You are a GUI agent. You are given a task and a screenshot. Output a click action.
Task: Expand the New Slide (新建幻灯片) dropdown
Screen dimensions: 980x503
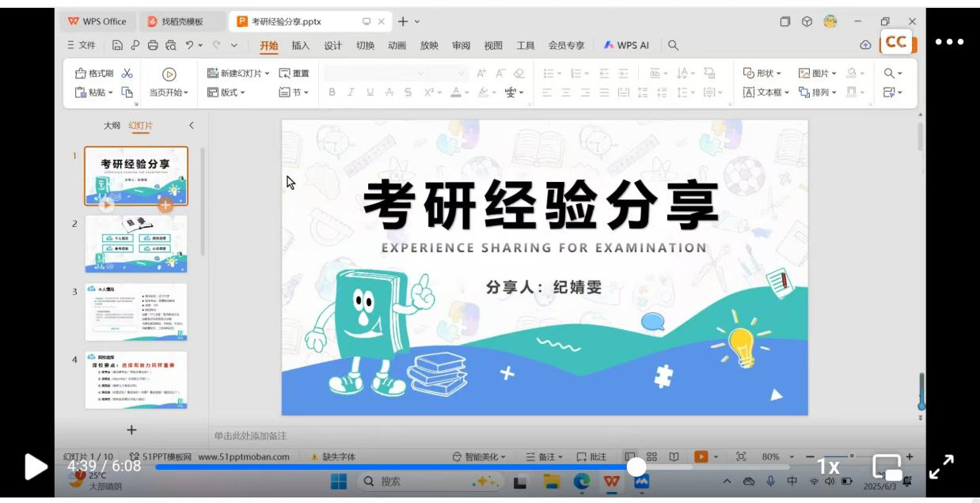[x=267, y=74]
